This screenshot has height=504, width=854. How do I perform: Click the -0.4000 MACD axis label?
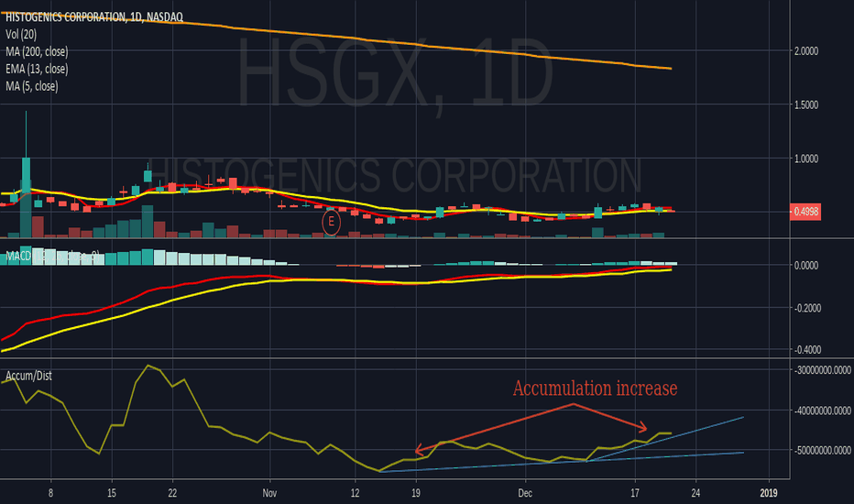[806, 350]
